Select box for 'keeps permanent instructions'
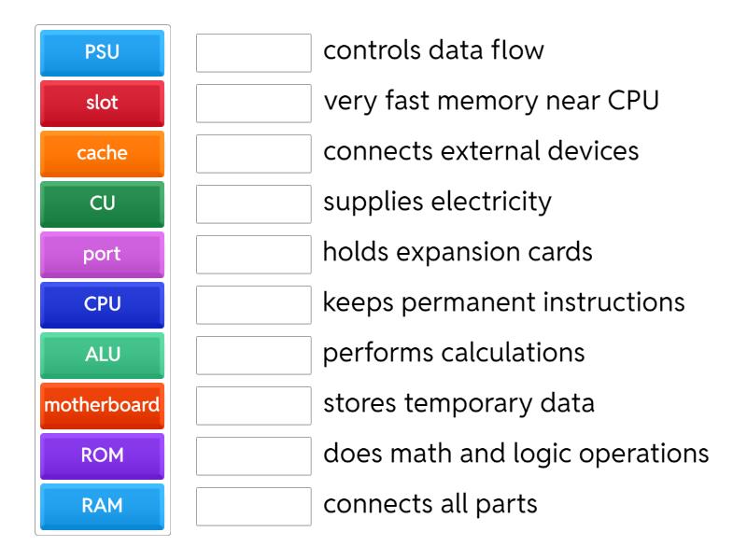The height and width of the screenshot is (560, 747). (x=254, y=305)
